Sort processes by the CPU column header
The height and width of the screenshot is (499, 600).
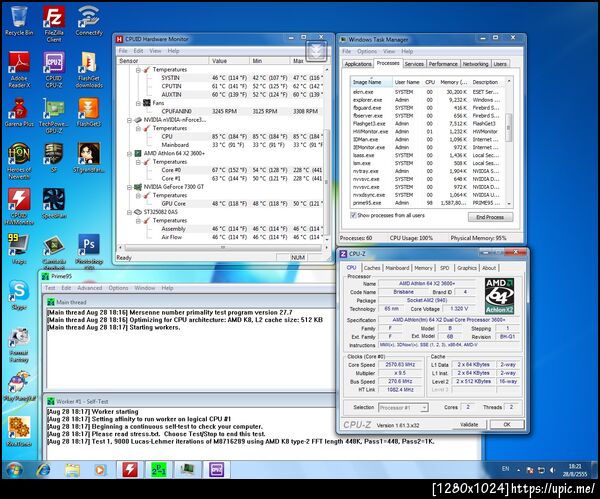430,82
